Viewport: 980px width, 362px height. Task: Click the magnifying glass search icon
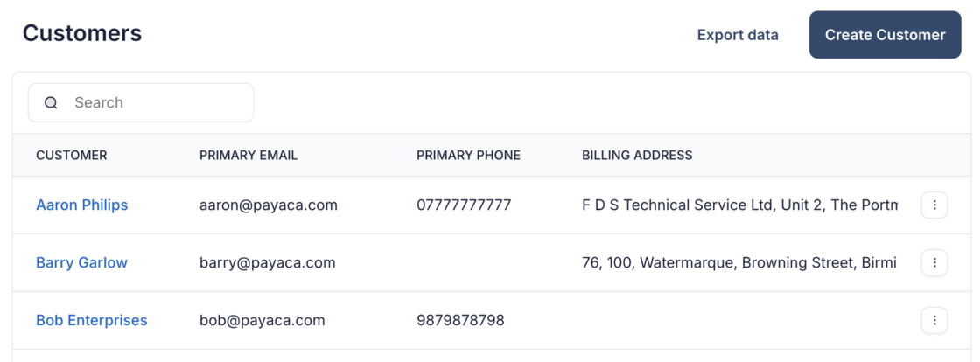(51, 103)
